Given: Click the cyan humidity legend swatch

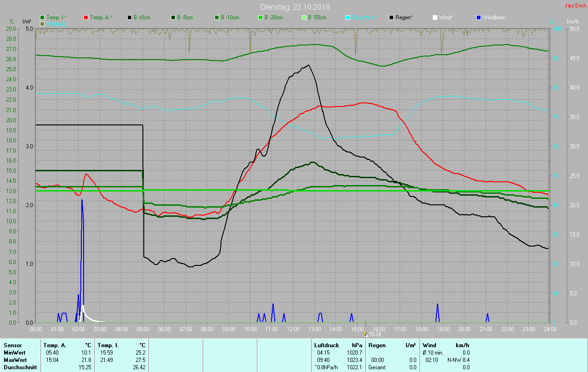Looking at the screenshot, I should click(x=348, y=17).
